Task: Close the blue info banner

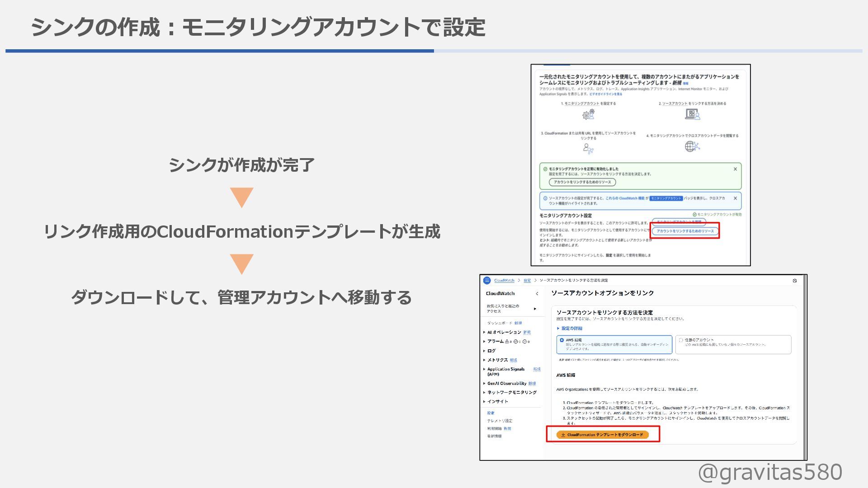Action: pos(735,198)
